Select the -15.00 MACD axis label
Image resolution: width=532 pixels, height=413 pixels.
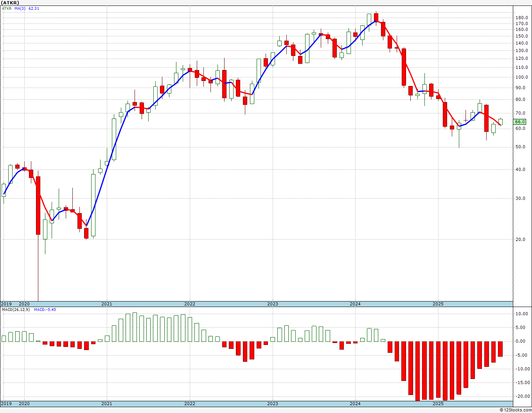(522, 383)
